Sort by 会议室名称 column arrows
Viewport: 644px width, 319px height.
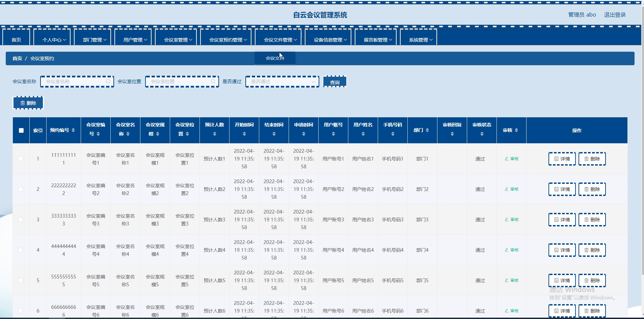coord(128,134)
